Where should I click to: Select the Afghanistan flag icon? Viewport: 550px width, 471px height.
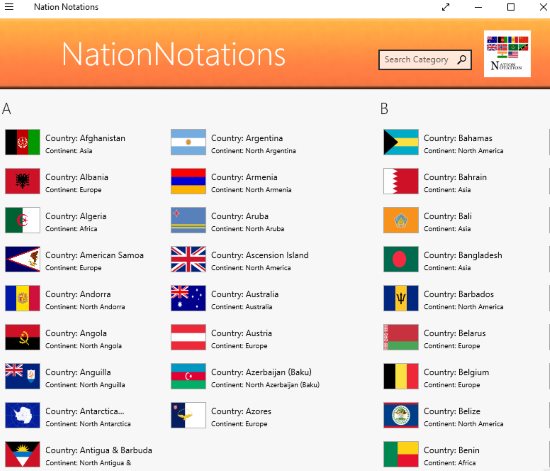[22, 142]
